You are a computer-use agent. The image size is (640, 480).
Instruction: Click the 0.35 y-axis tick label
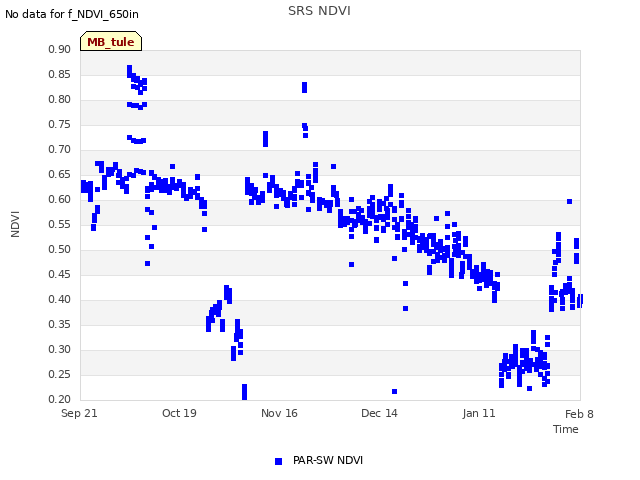click(x=59, y=324)
